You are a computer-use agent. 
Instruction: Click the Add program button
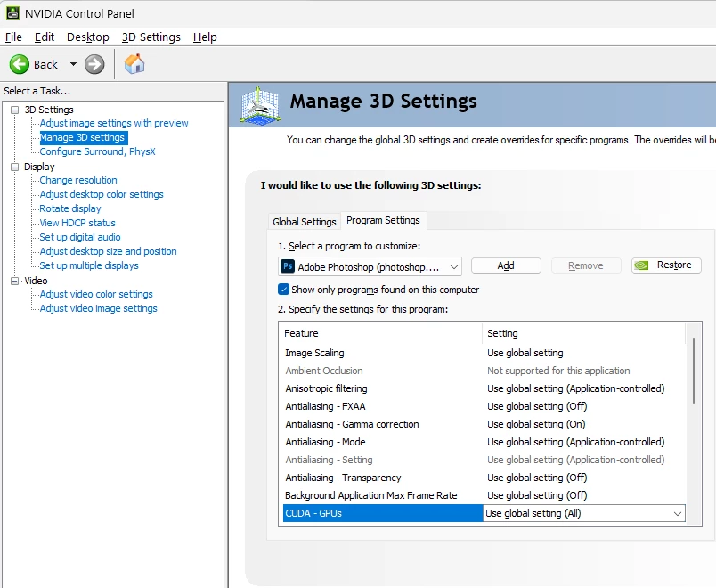pyautogui.click(x=506, y=265)
